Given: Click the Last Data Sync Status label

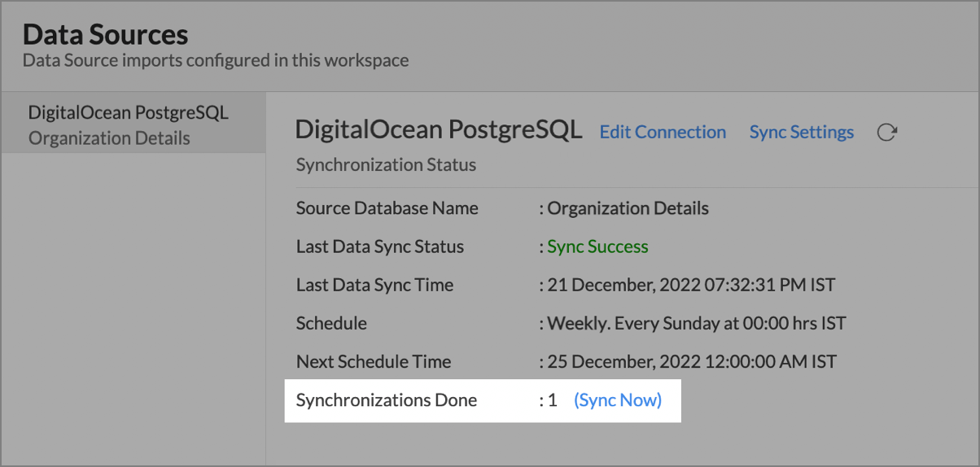Looking at the screenshot, I should (379, 247).
